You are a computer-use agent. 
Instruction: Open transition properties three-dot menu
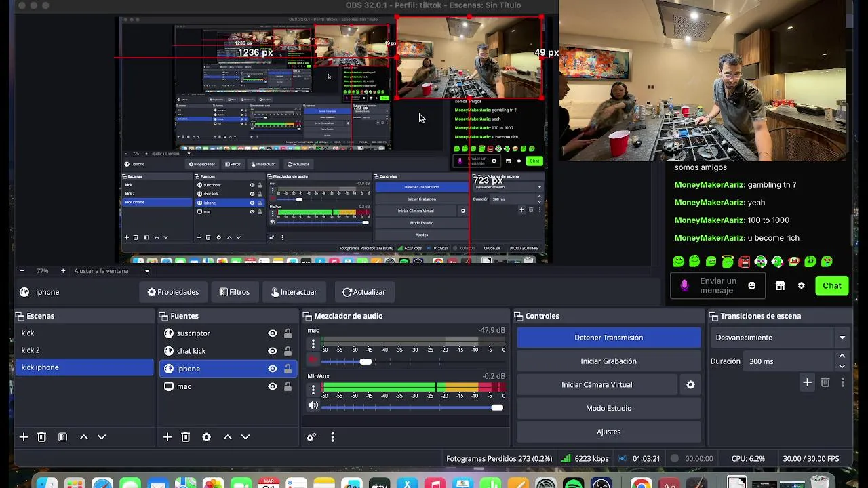842,382
